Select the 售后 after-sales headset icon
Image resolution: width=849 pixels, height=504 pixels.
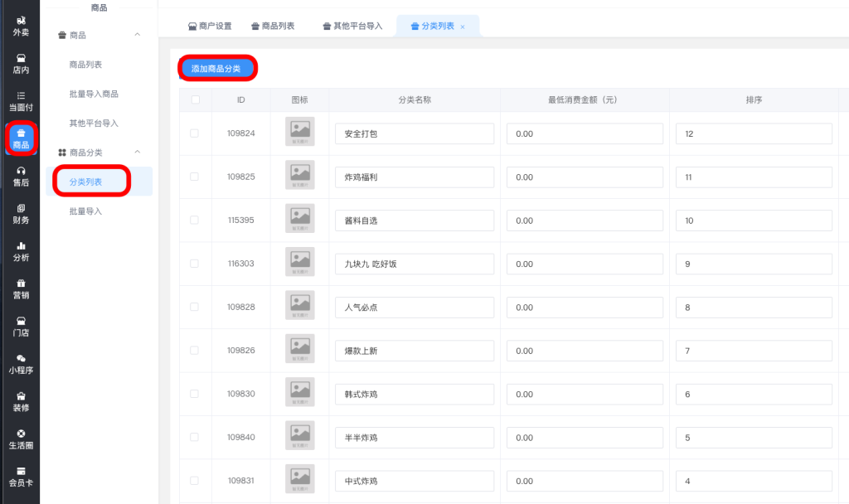(20, 171)
